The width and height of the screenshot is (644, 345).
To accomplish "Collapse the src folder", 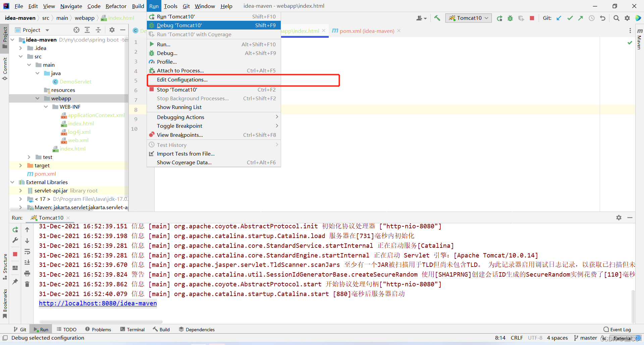I will 20,56.
